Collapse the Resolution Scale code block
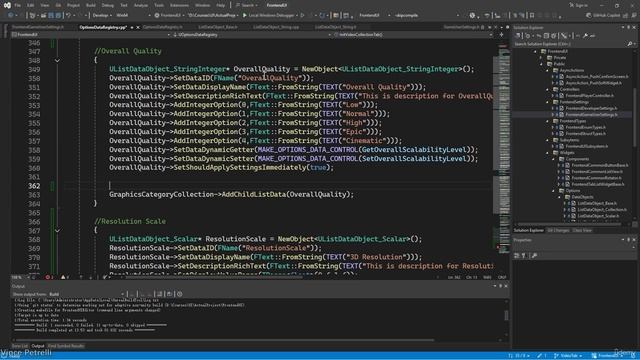 coord(57,231)
